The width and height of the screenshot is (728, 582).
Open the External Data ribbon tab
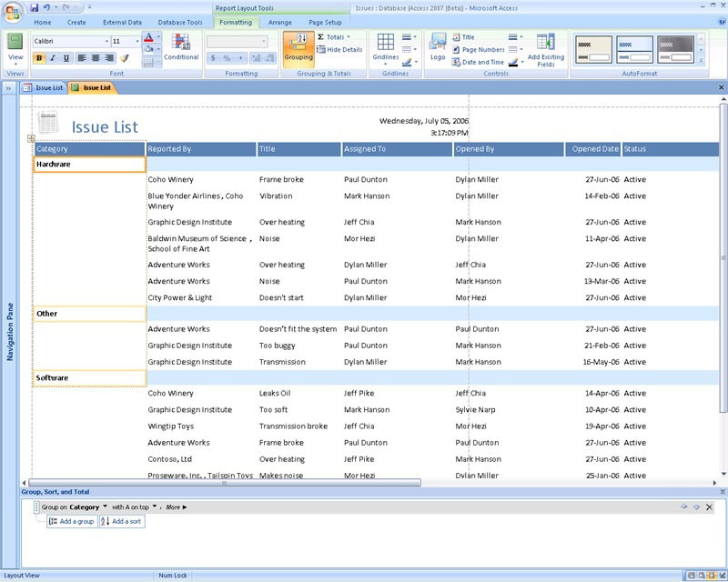click(x=122, y=22)
